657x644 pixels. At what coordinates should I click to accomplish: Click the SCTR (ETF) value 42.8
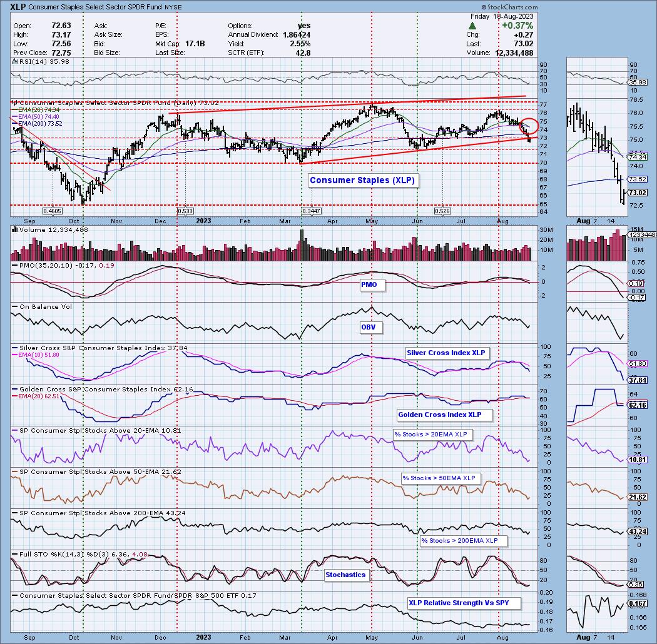click(303, 53)
